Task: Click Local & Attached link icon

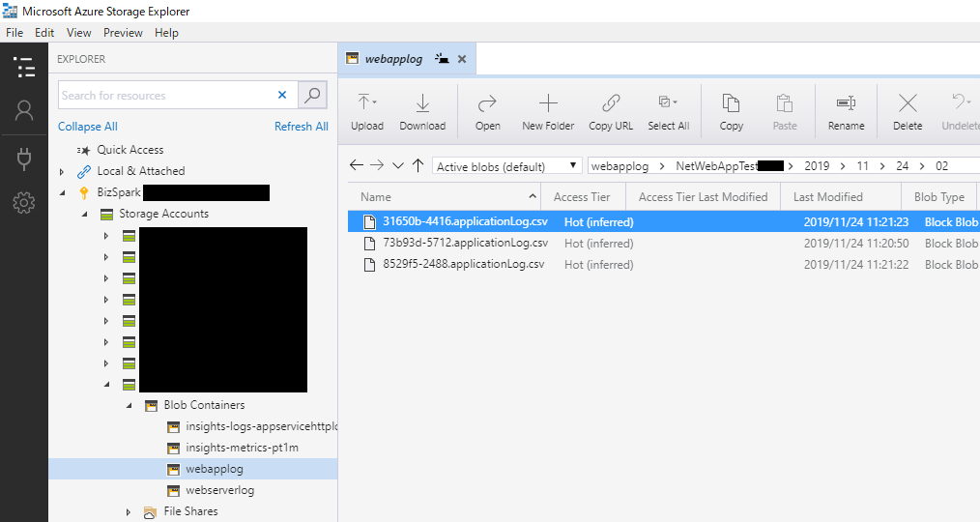Action: (84, 171)
